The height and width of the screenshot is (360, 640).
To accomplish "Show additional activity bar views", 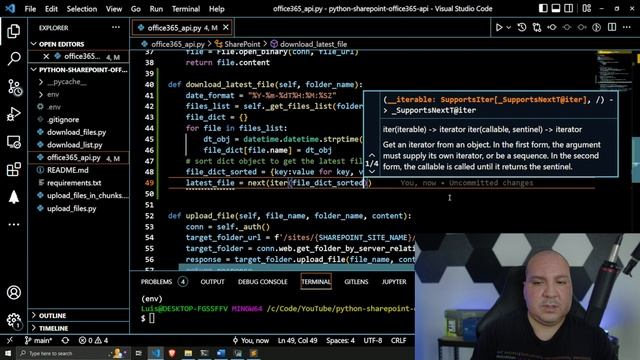I will 13,224.
